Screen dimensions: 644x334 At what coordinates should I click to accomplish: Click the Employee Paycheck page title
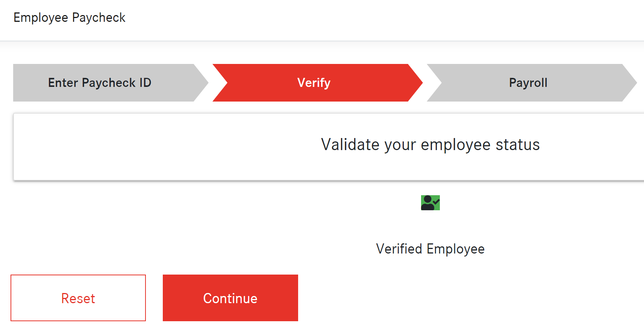point(70,17)
